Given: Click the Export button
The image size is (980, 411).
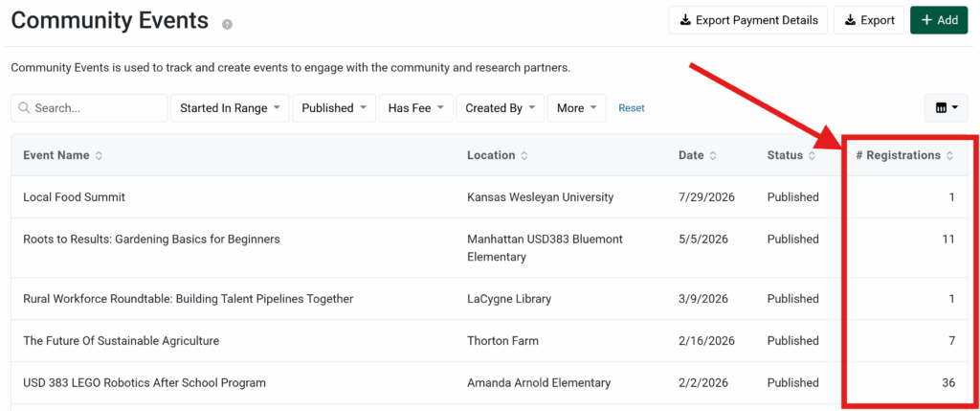Looking at the screenshot, I should pyautogui.click(x=868, y=20).
